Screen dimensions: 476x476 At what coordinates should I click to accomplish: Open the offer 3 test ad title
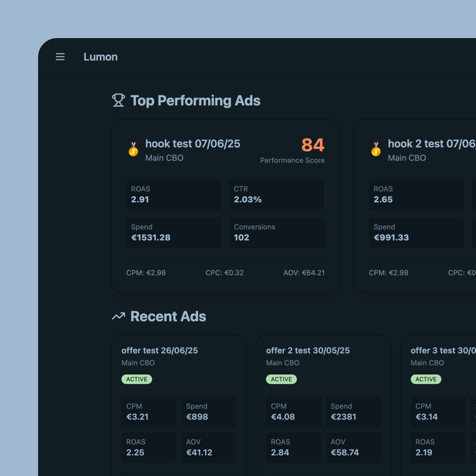pyautogui.click(x=443, y=350)
